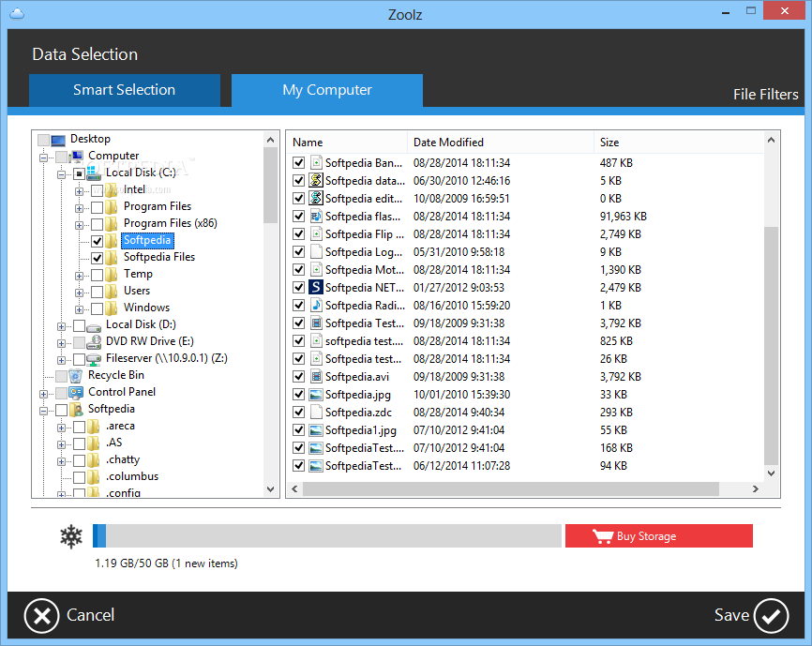This screenshot has width=812, height=646.
Task: Open File Filters
Action: click(x=765, y=94)
